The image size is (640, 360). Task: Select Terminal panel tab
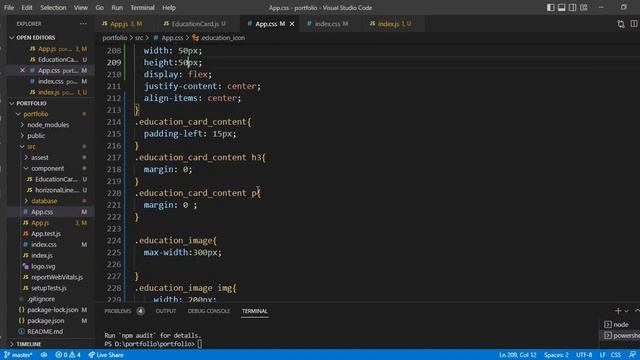click(254, 311)
